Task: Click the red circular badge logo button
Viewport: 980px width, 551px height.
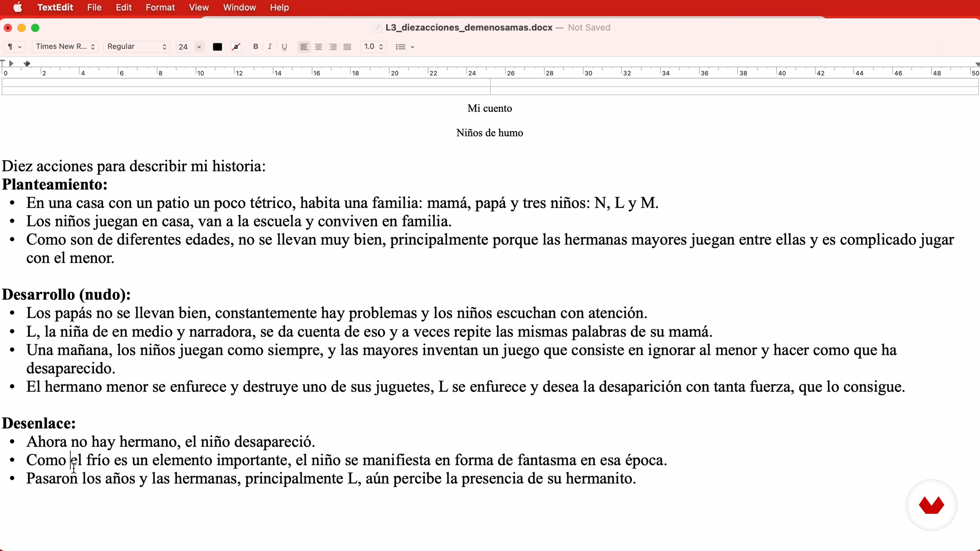Action: point(931,505)
